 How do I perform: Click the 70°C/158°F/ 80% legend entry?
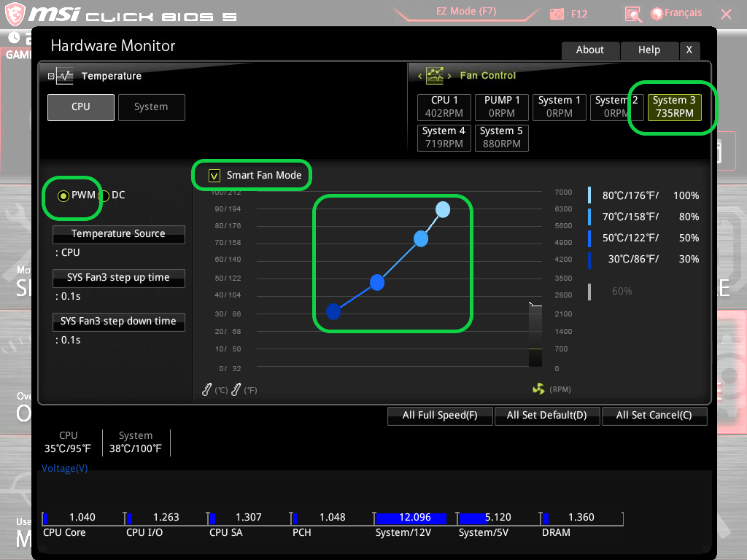point(644,217)
